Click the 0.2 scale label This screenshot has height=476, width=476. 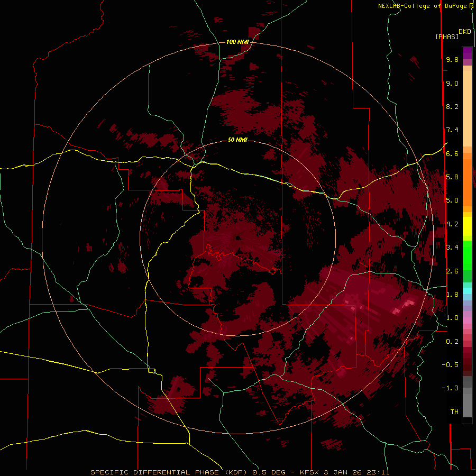452,342
